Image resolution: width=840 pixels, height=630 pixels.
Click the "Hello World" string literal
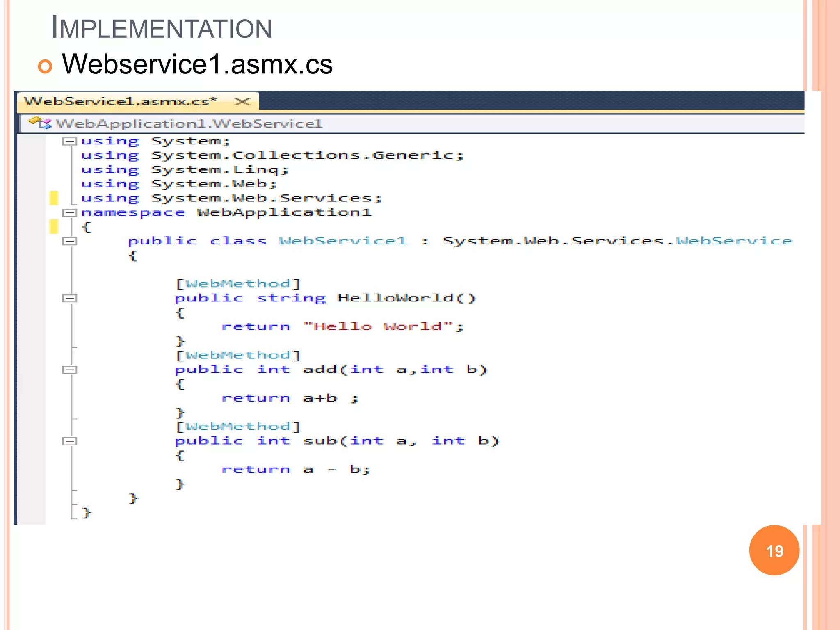coord(378,326)
